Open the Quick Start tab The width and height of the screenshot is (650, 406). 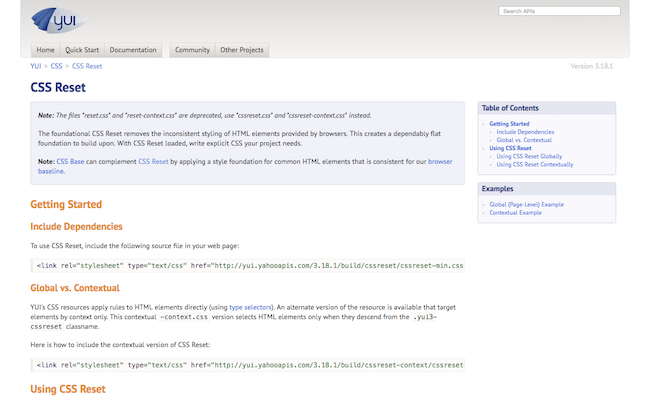point(82,50)
